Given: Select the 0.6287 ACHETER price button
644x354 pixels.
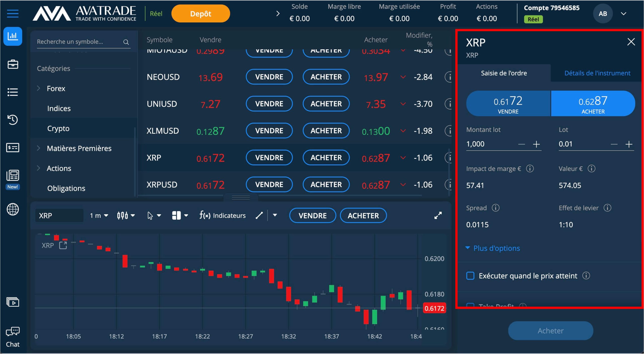Looking at the screenshot, I should click(x=593, y=103).
